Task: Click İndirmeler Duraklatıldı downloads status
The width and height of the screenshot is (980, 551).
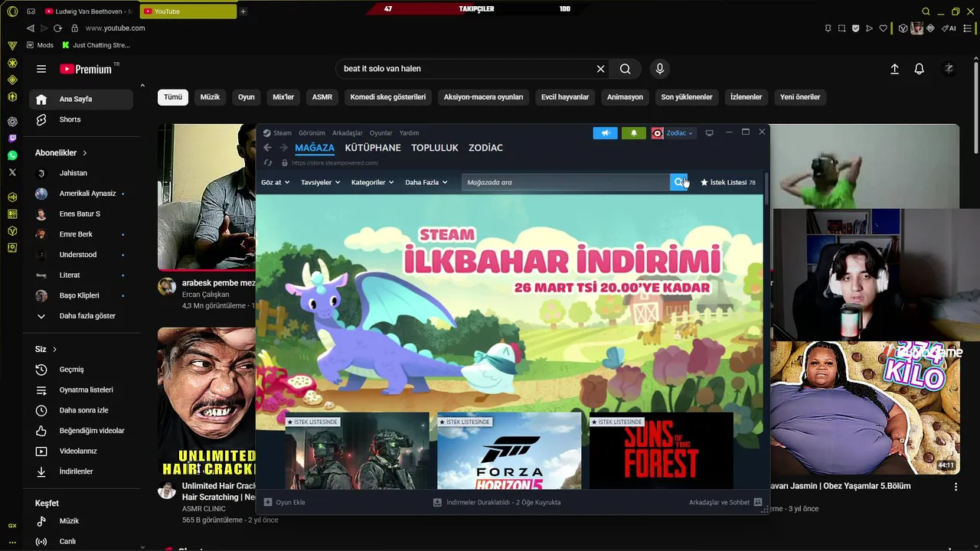Action: pyautogui.click(x=497, y=502)
